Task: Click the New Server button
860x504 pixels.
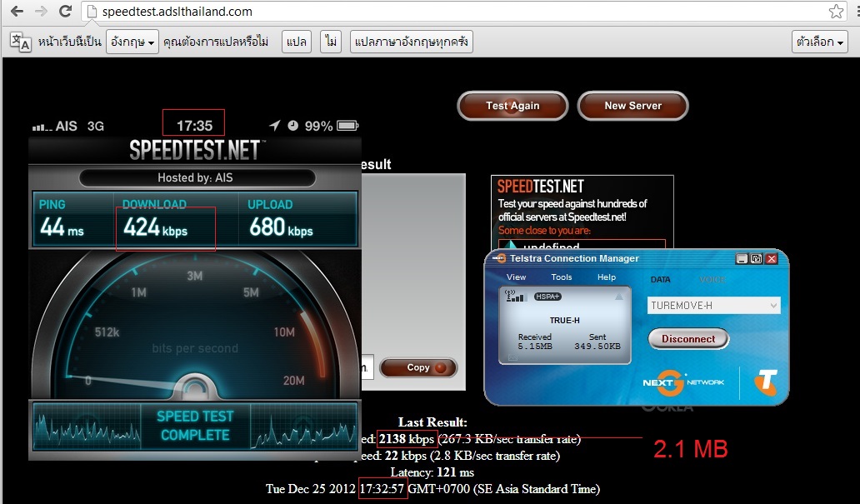Action: (x=633, y=106)
